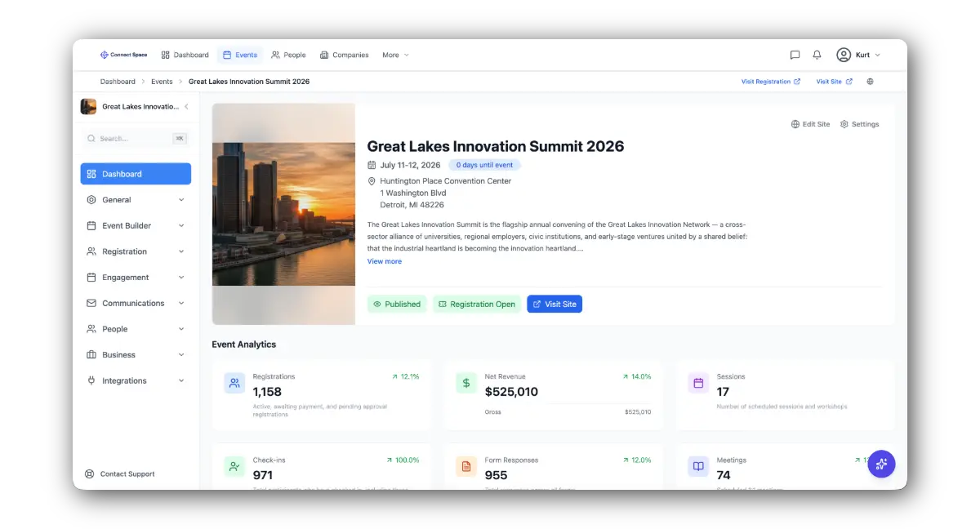Click the General hexagon icon in sidebar
The width and height of the screenshot is (980, 529).
pos(91,200)
